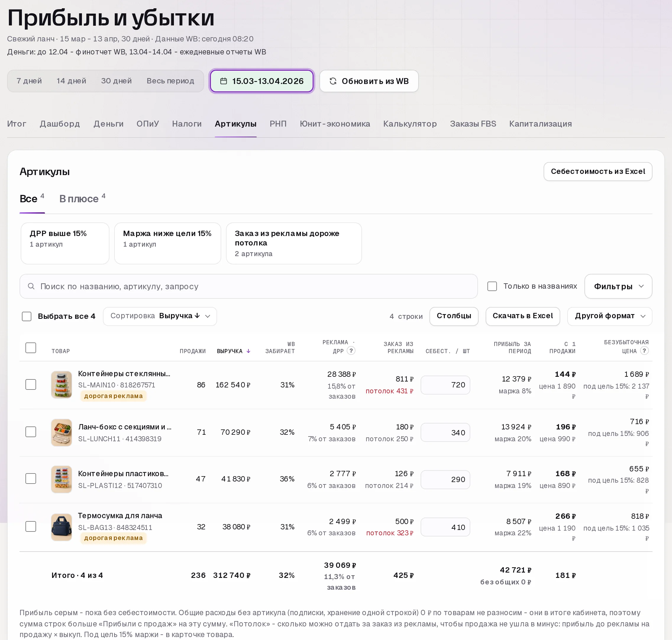Click Себестоимость из Excel button
The width and height of the screenshot is (672, 640).
598,172
